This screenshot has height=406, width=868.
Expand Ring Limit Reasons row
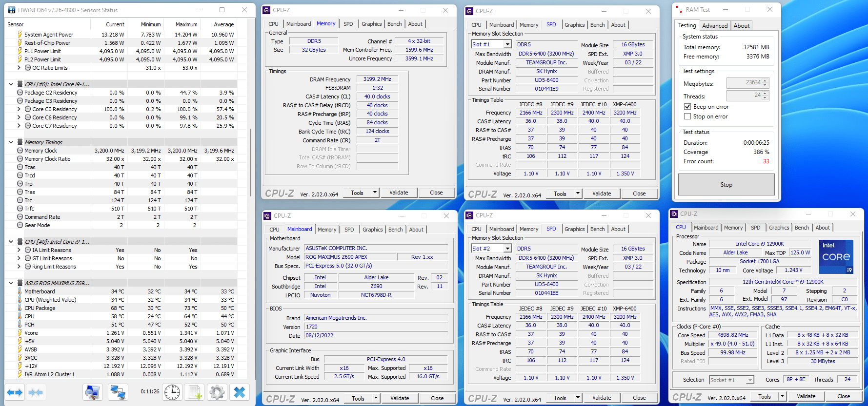click(x=19, y=267)
